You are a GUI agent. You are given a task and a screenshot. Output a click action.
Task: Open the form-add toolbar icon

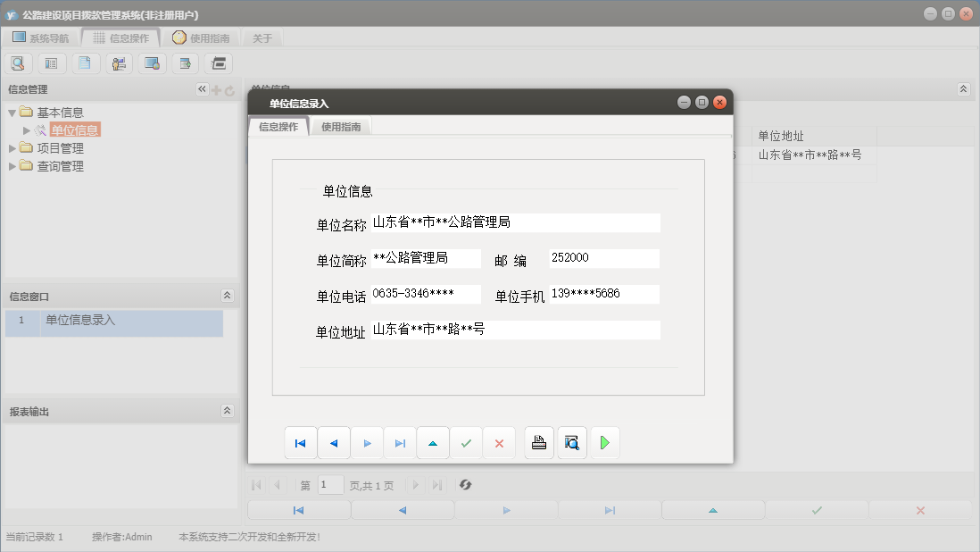click(x=184, y=63)
